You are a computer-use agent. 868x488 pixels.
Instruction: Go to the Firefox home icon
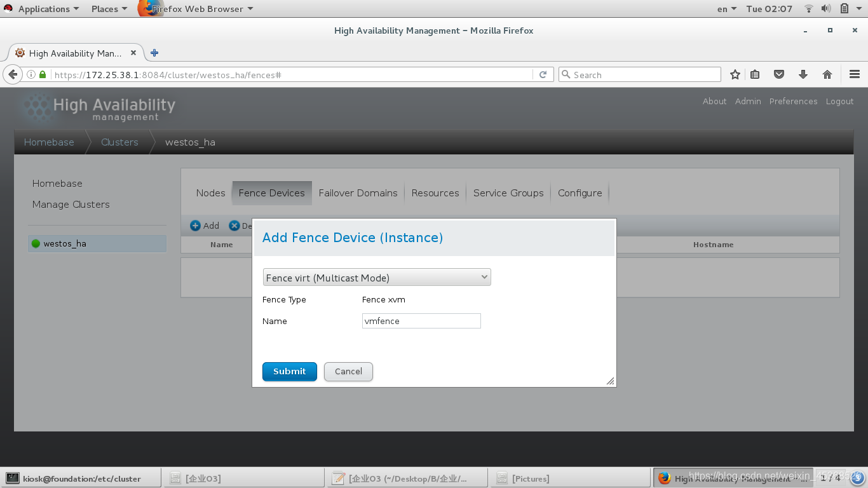point(827,74)
